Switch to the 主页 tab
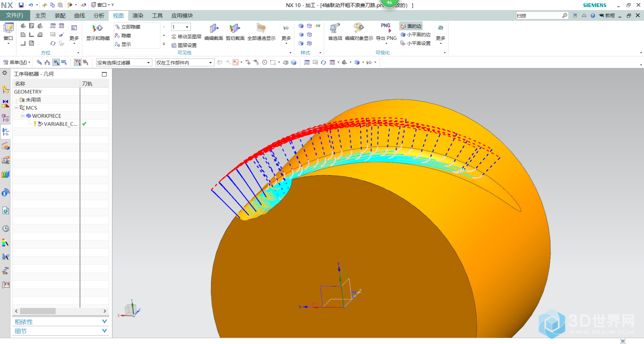Image resolution: width=644 pixels, height=344 pixels. (41, 16)
